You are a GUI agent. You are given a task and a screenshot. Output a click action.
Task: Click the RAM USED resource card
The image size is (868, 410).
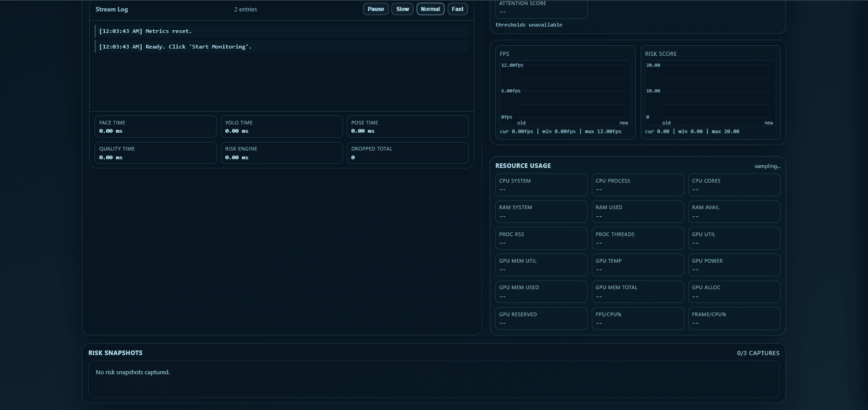[638, 211]
